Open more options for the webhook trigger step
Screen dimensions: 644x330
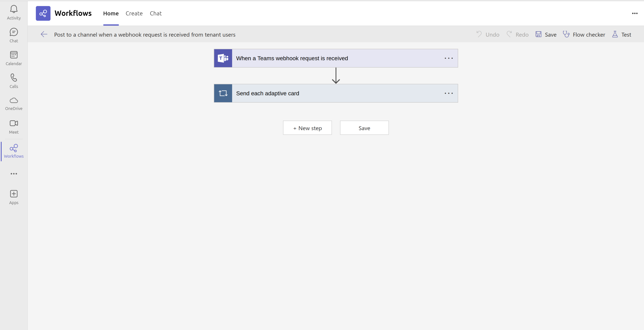coord(449,58)
